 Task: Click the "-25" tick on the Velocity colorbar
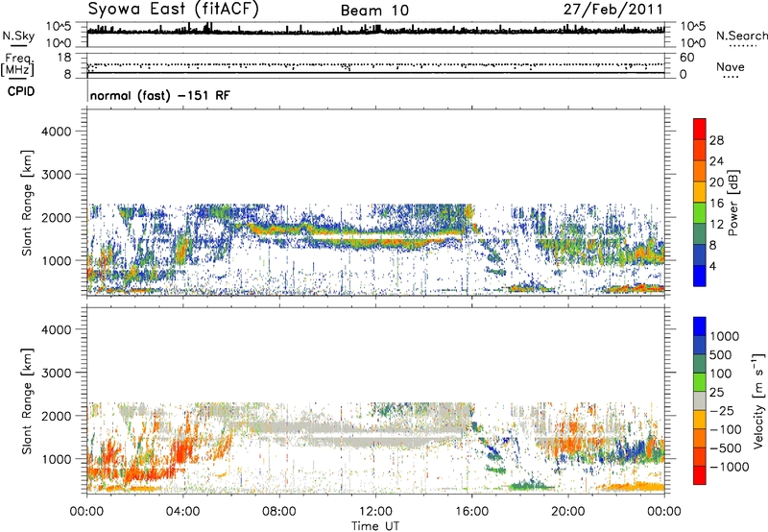click(722, 410)
